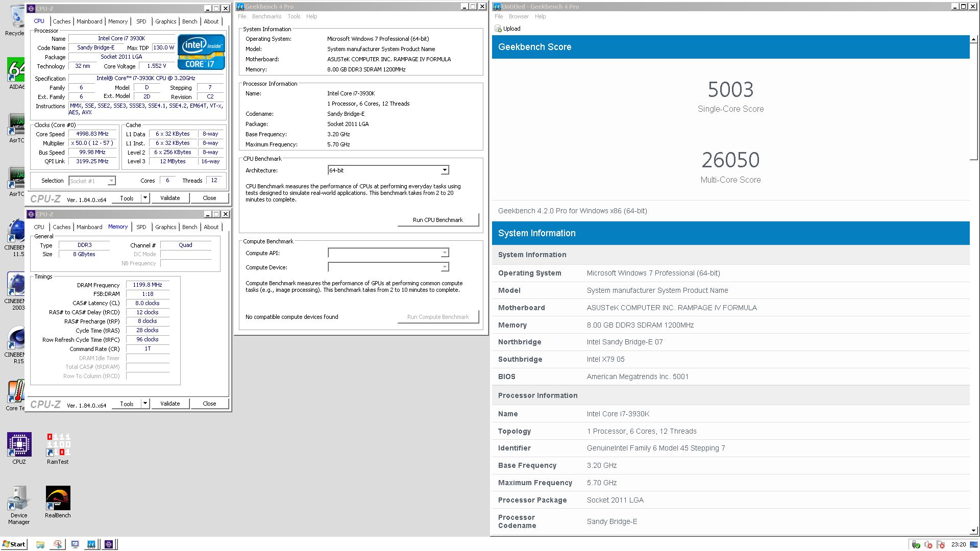
Task: Click the DRAM Frequency 1199.8 MHz field
Action: [x=148, y=285]
